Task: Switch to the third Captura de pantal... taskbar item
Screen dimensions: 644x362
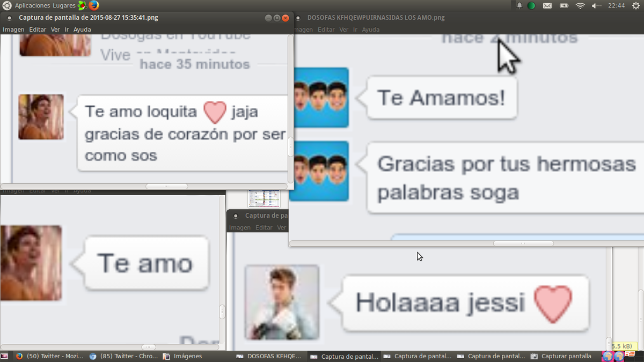Action: (x=492, y=356)
